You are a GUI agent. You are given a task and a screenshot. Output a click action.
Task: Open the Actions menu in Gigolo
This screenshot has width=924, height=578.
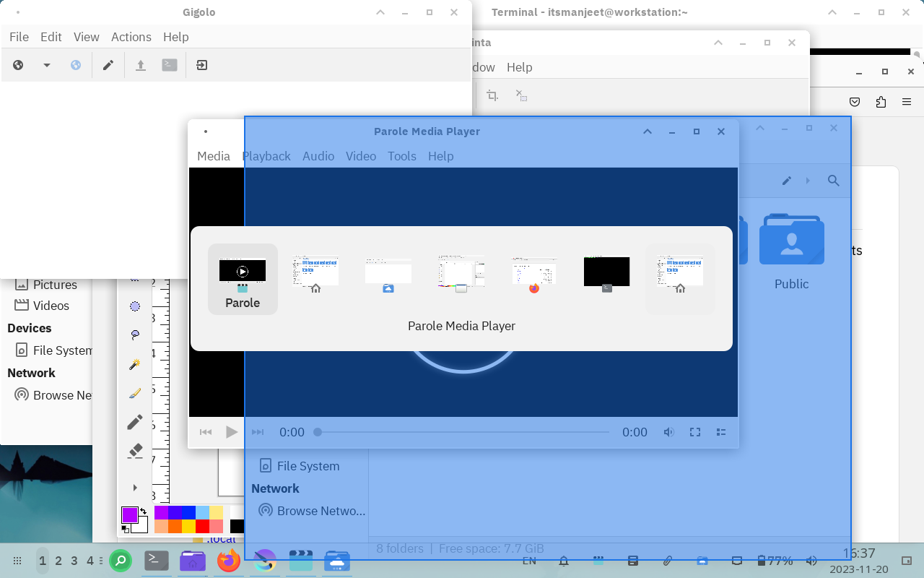pyautogui.click(x=131, y=36)
